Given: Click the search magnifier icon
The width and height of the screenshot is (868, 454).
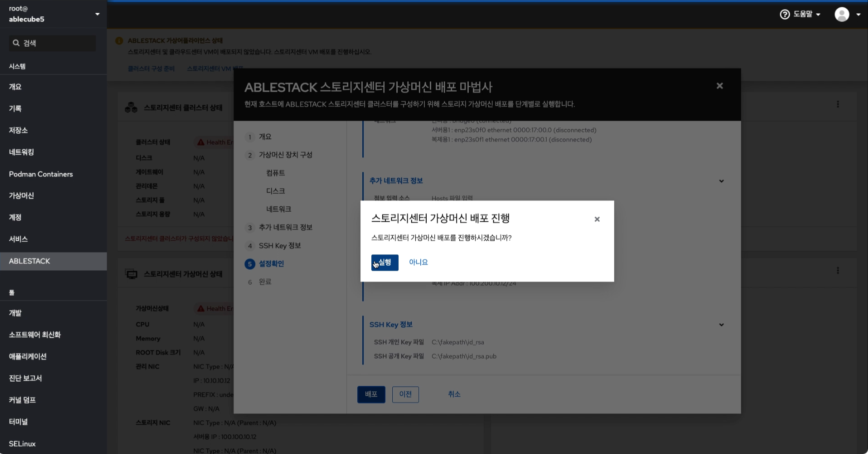Looking at the screenshot, I should click(16, 43).
